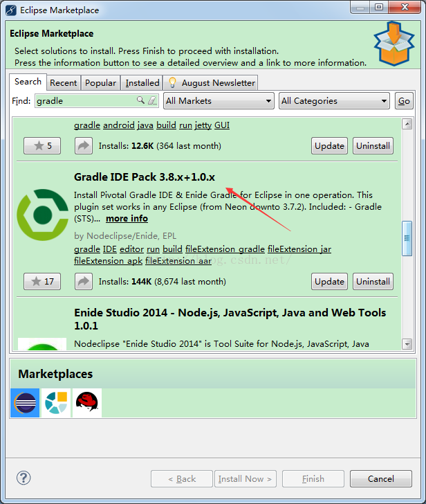This screenshot has width=426, height=504.
Task: Click the fileExtension_jar tag
Action: 299,249
